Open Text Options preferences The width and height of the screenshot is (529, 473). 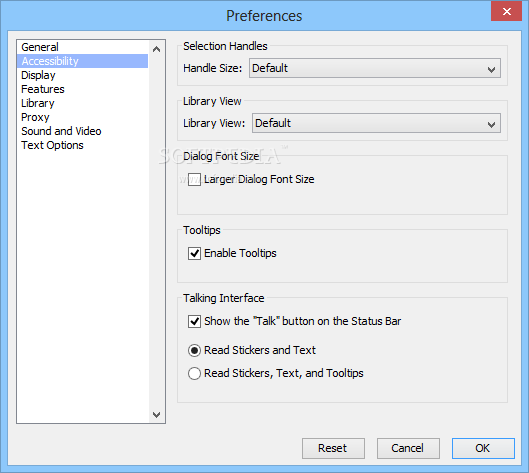tap(83, 145)
